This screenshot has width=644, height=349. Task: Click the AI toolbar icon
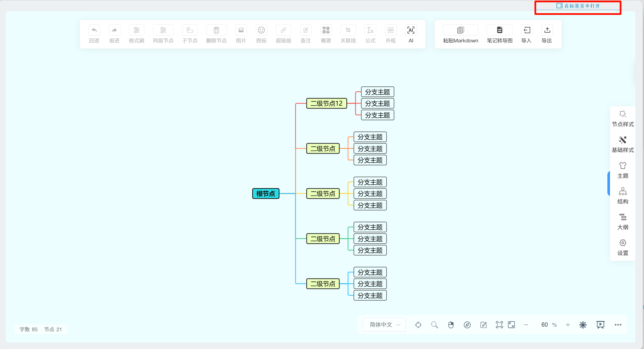(411, 30)
